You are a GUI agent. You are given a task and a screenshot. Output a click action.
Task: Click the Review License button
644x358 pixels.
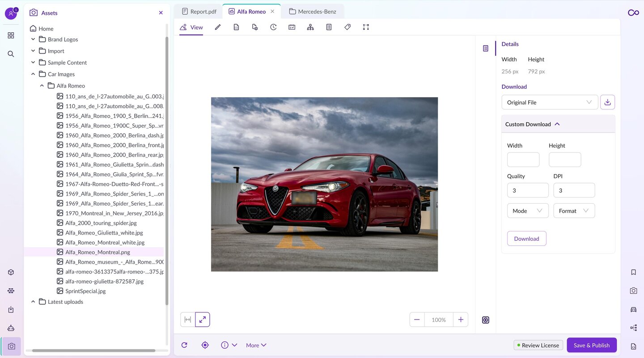pos(538,345)
